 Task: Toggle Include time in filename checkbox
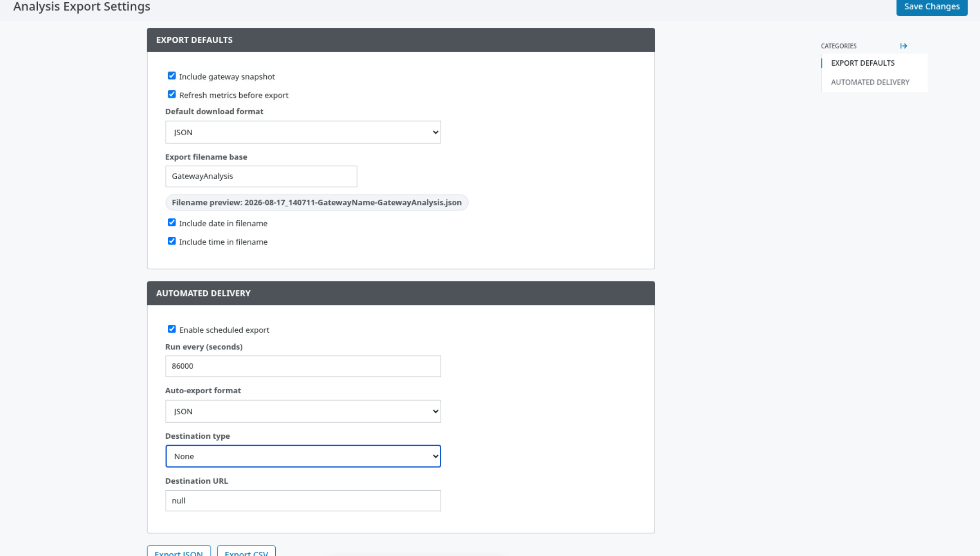coord(171,241)
